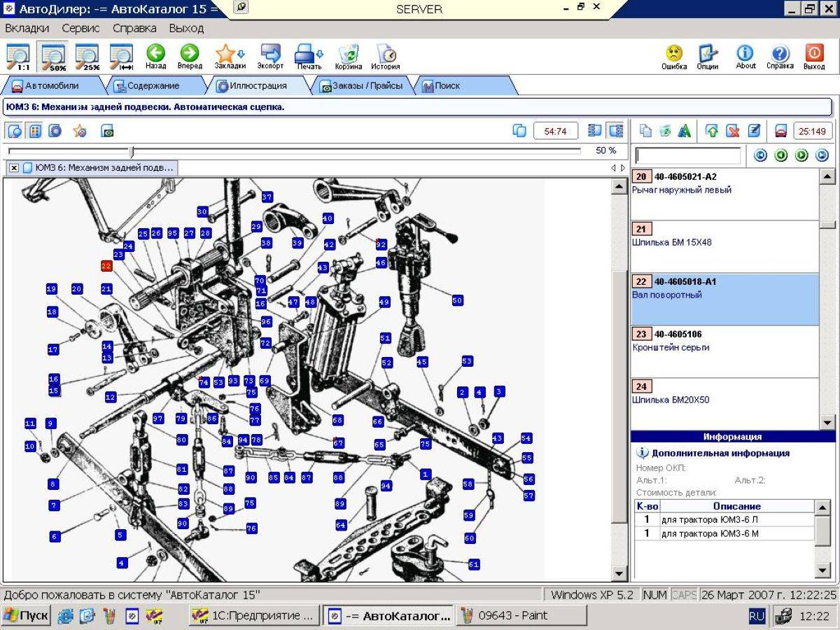
Task: Click the red callout marker 22 on the diagram
Action: (x=106, y=266)
